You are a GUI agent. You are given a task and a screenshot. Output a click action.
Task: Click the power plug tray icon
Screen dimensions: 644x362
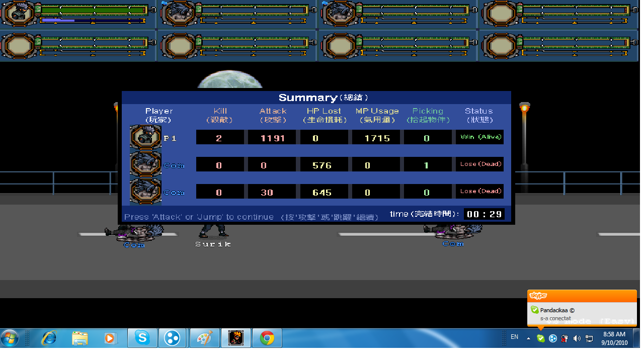pos(565,338)
